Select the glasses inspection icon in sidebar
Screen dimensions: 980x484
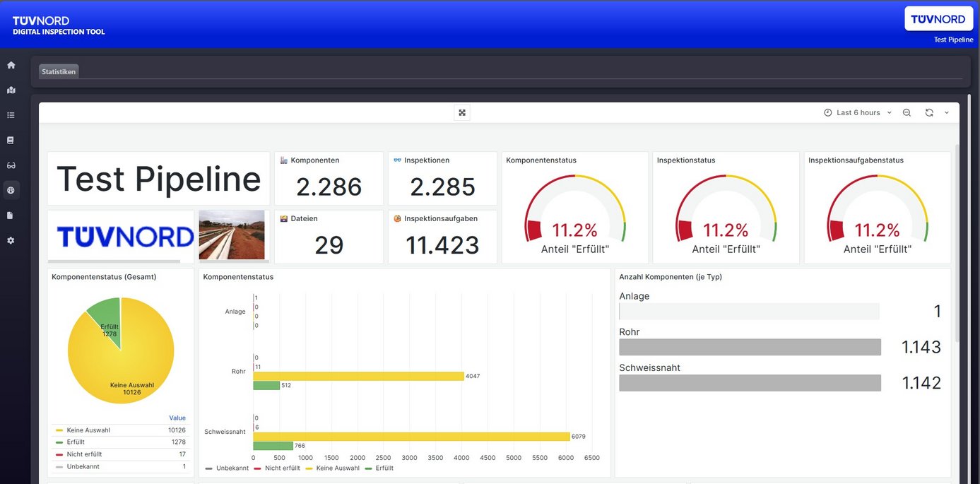click(x=11, y=165)
